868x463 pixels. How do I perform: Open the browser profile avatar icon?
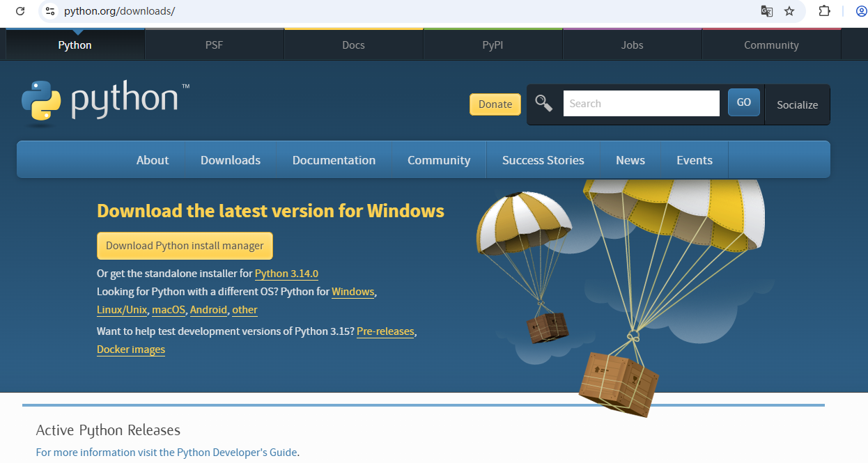click(x=861, y=11)
